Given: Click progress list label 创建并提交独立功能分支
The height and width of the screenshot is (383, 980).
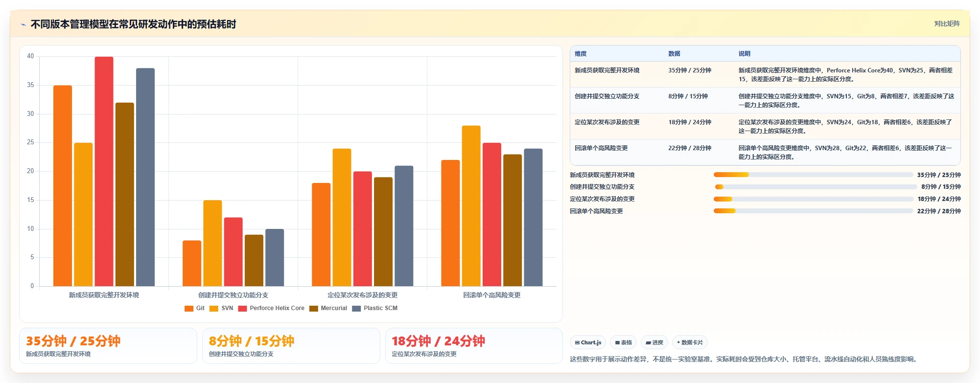Looking at the screenshot, I should coord(602,187).
